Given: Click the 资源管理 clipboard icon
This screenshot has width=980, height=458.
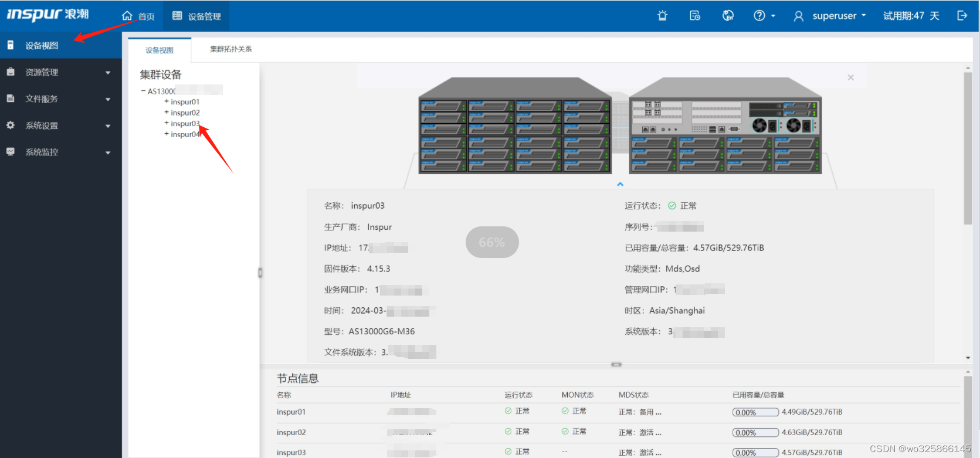Looking at the screenshot, I should point(11,72).
